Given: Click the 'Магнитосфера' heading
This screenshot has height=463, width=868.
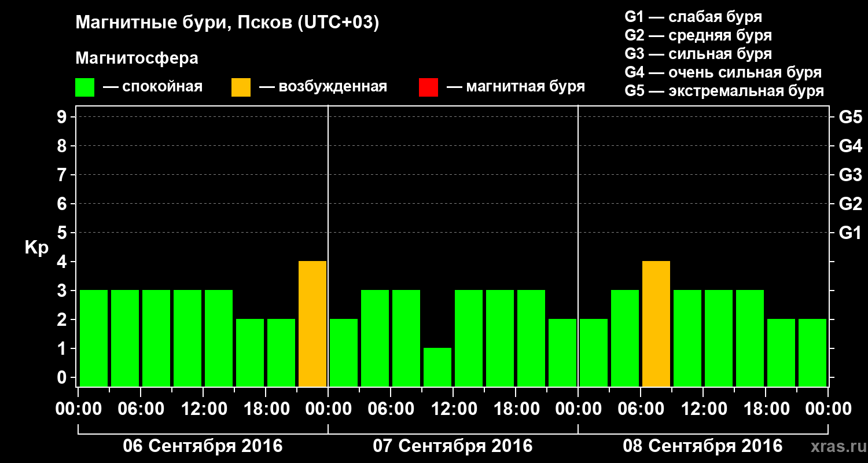Looking at the screenshot, I should [137, 58].
